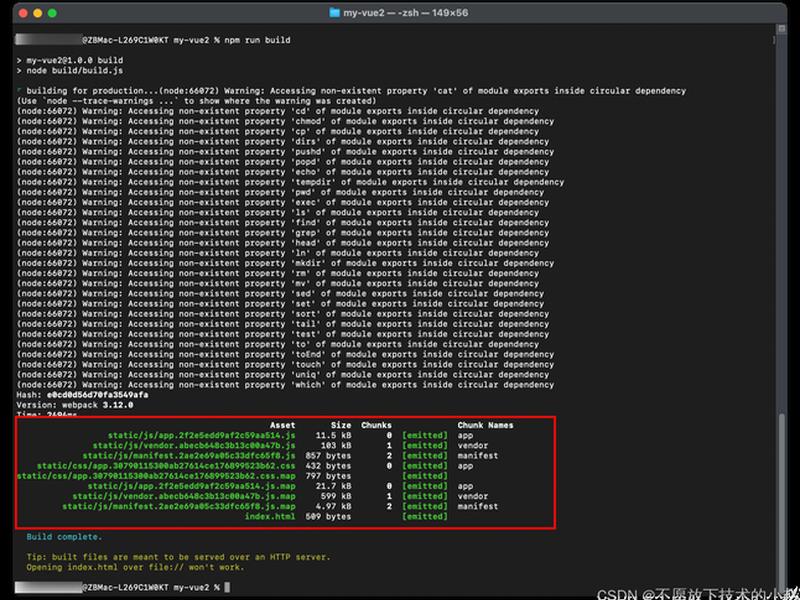
Task: Click the warning line for property 'touch'
Action: [x=285, y=365]
